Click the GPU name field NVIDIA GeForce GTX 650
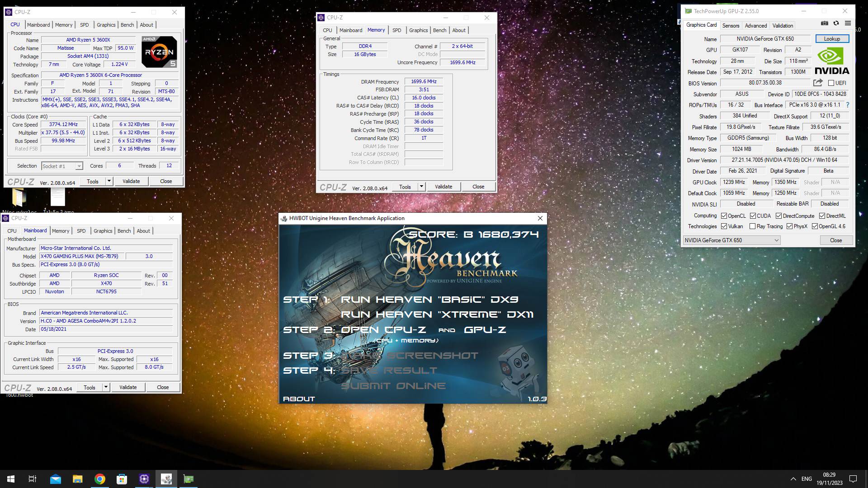The width and height of the screenshot is (868, 488). click(x=765, y=39)
